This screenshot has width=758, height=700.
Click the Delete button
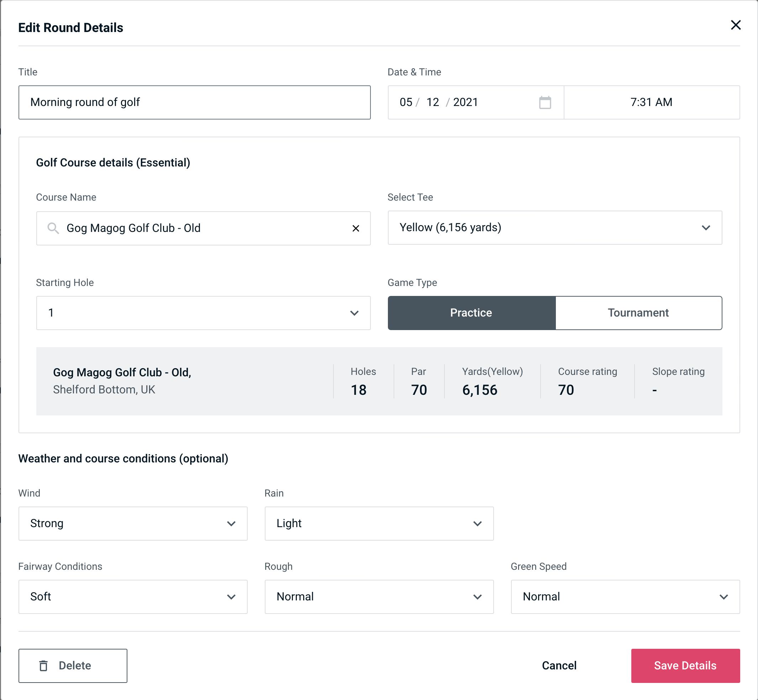click(x=73, y=665)
